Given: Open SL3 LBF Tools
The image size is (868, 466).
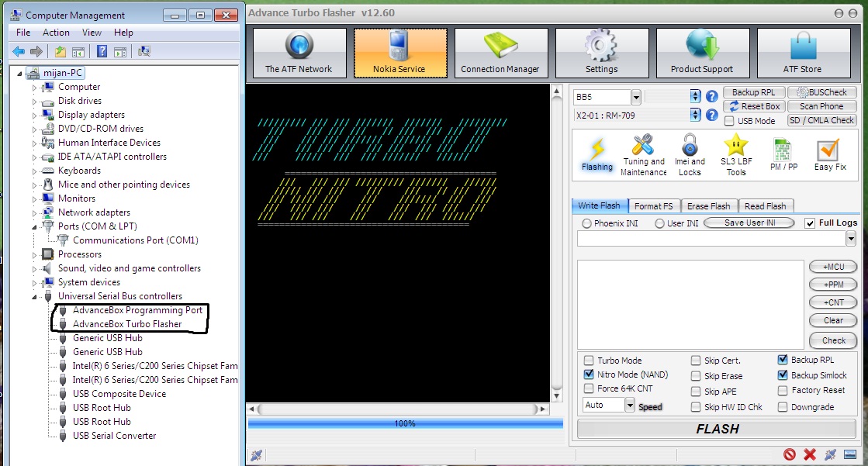Looking at the screenshot, I should click(x=736, y=155).
